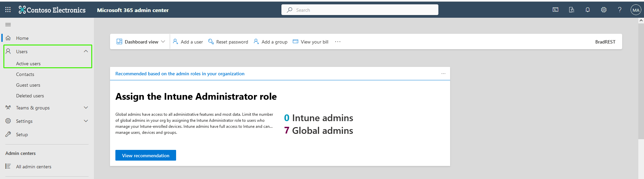
Task: Click the Add a group label
Action: (x=274, y=42)
